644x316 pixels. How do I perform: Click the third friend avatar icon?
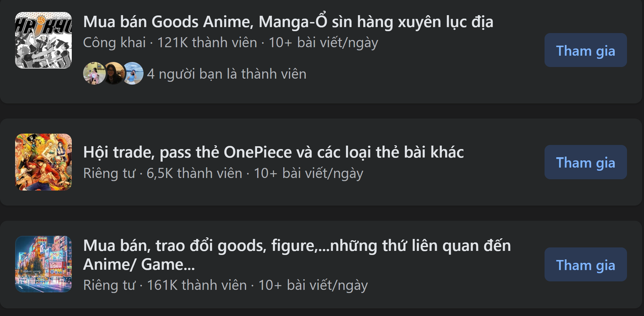(133, 73)
